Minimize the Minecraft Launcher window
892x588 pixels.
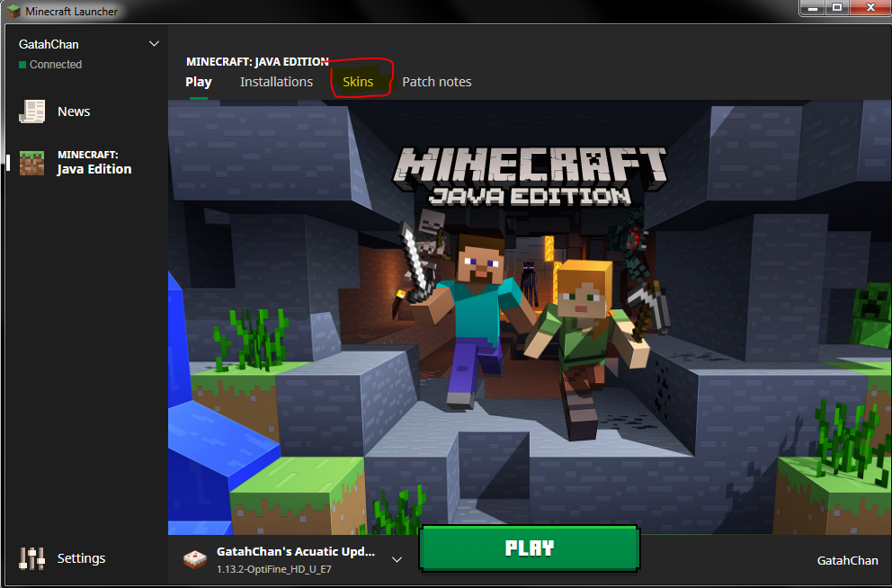(x=813, y=8)
